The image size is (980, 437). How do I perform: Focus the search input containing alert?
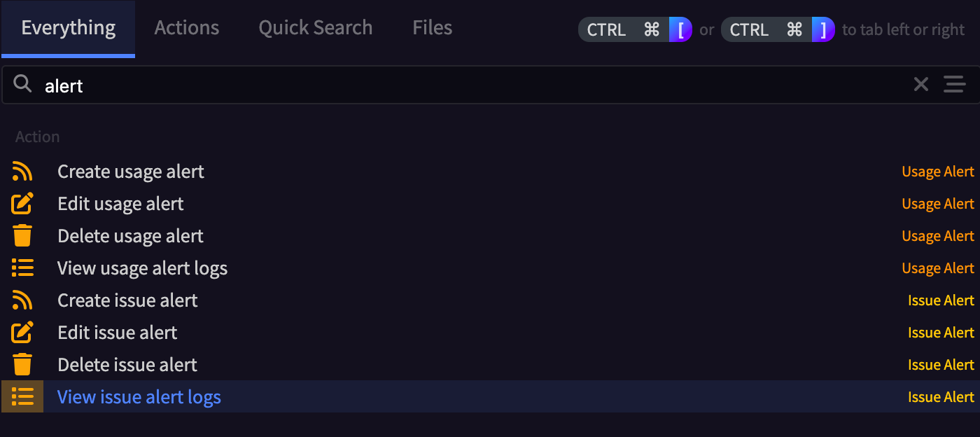476,85
